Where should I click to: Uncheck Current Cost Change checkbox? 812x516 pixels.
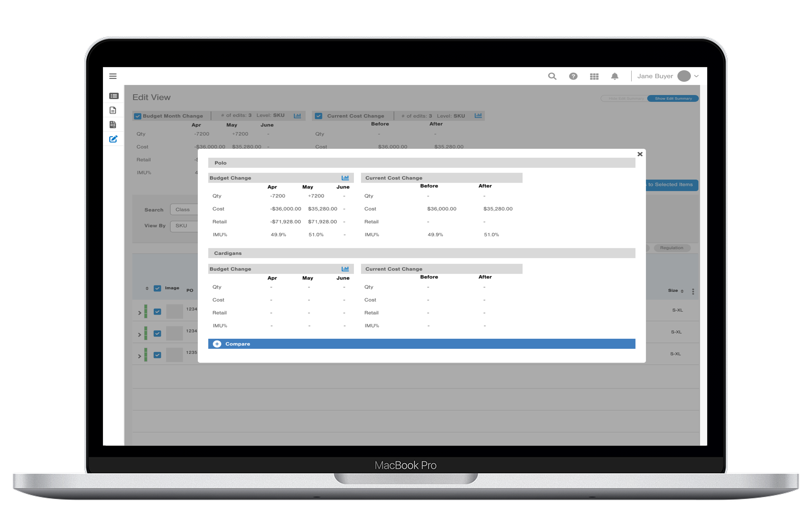[318, 116]
